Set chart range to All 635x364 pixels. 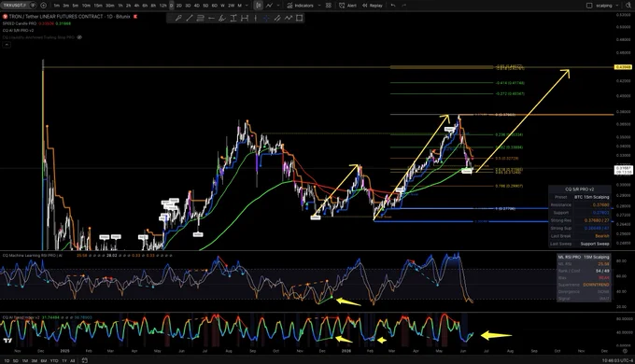point(73,360)
